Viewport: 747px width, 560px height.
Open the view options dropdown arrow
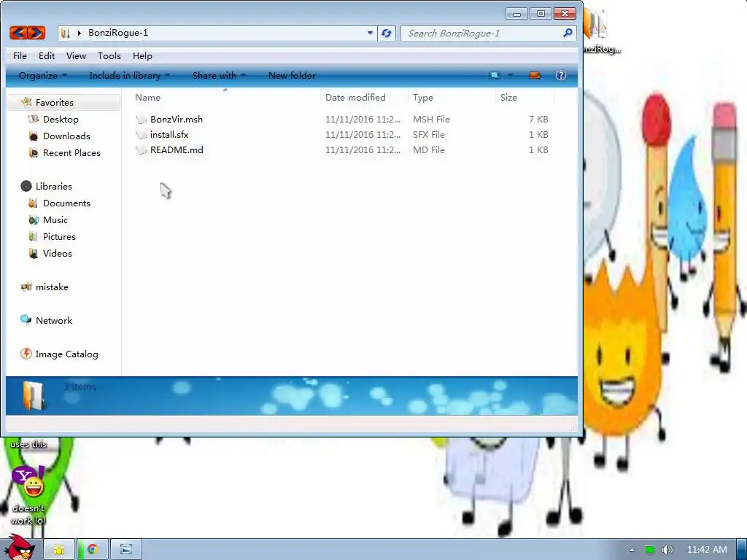coord(510,75)
